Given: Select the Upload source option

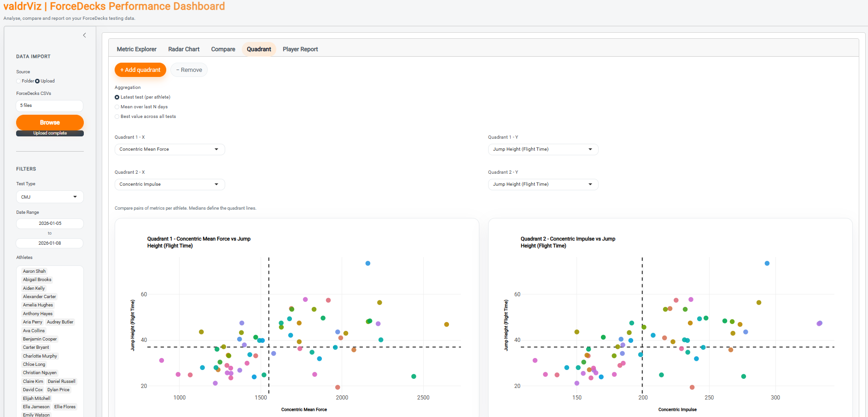Looking at the screenshot, I should click(x=45, y=81).
